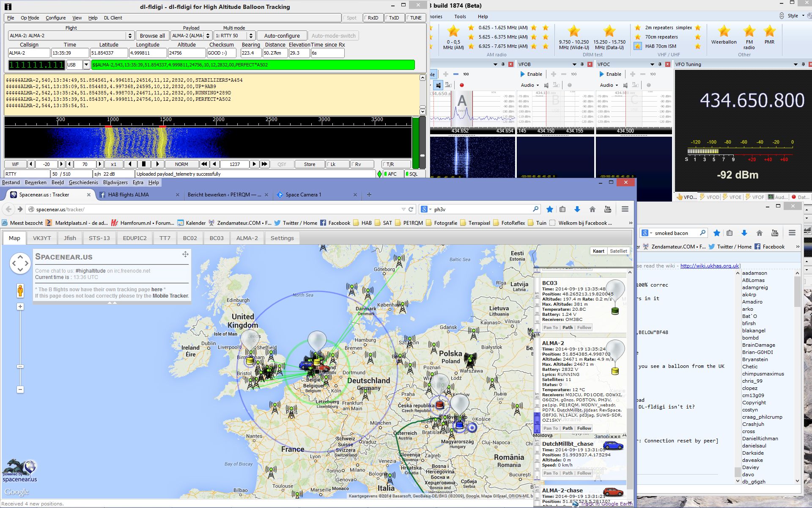The width and height of the screenshot is (812, 508).
Task: Click the Street View pegman icon
Action: (x=20, y=291)
